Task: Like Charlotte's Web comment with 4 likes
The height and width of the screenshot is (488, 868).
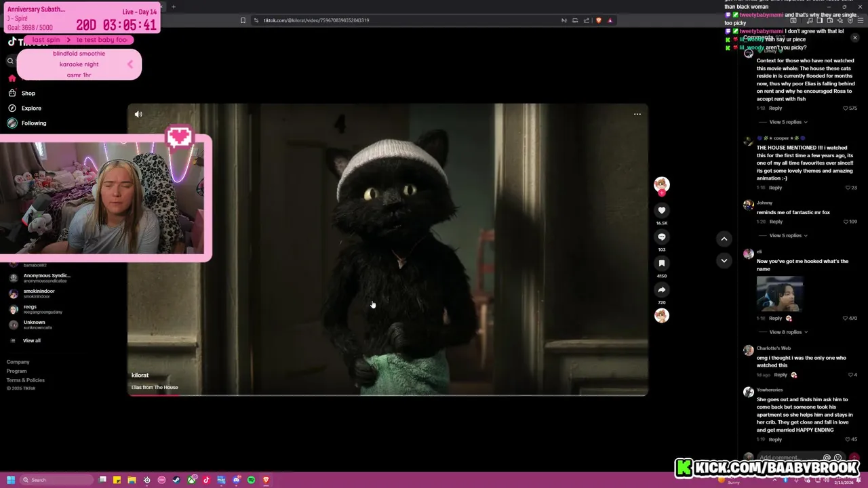Action: (850, 375)
